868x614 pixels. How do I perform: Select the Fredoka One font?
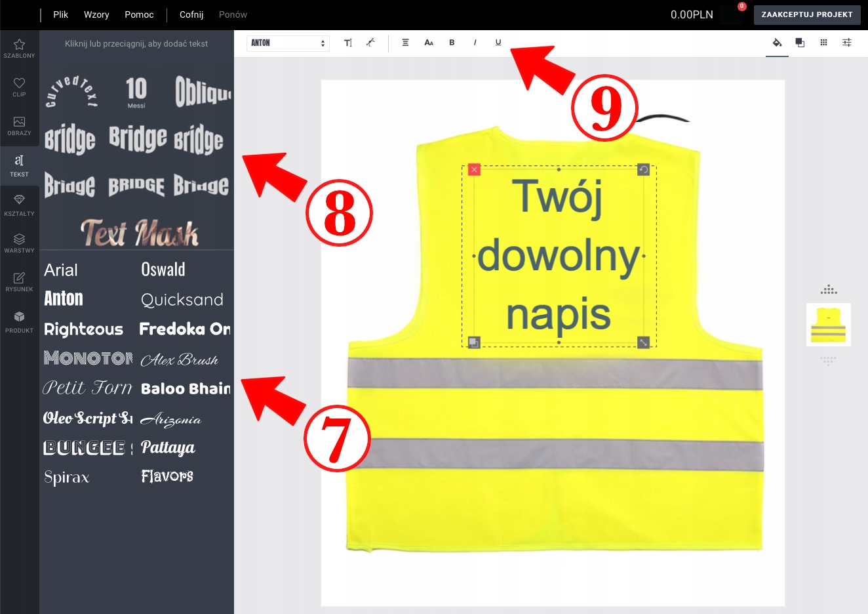186,329
